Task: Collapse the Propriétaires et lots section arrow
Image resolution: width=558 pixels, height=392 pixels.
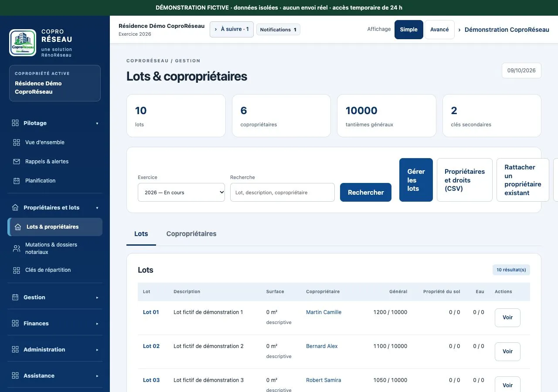Action: coord(97,208)
